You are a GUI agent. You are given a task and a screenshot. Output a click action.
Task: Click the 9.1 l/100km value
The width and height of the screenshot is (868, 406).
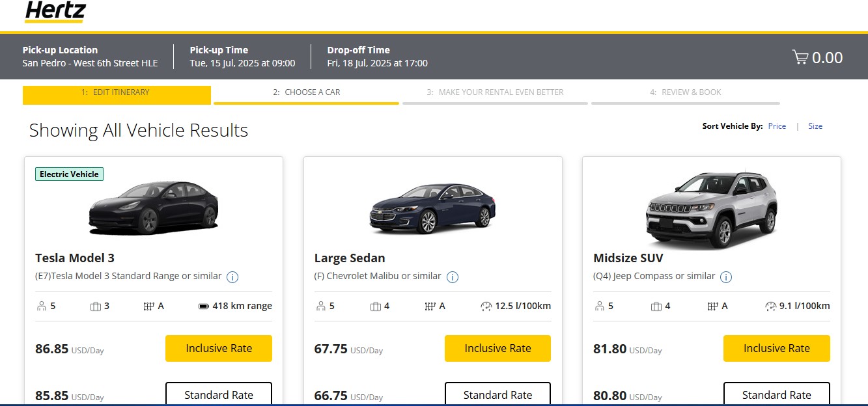click(x=805, y=306)
